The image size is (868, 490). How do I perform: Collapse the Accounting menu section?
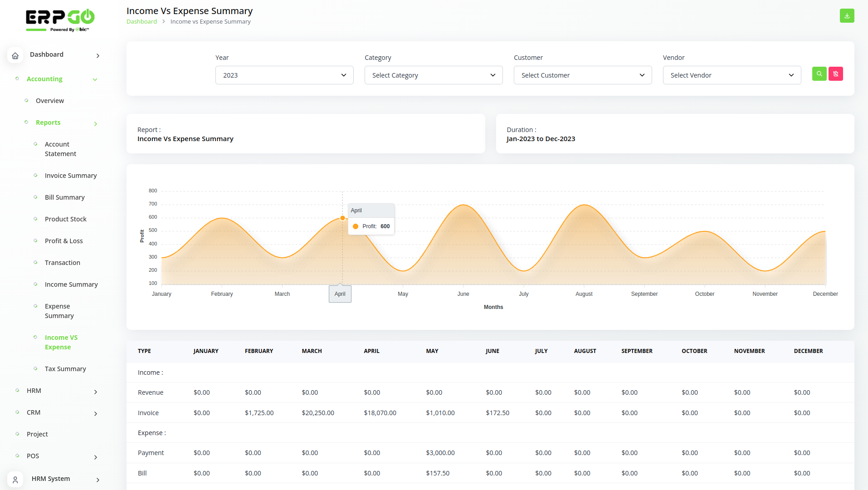click(x=57, y=79)
